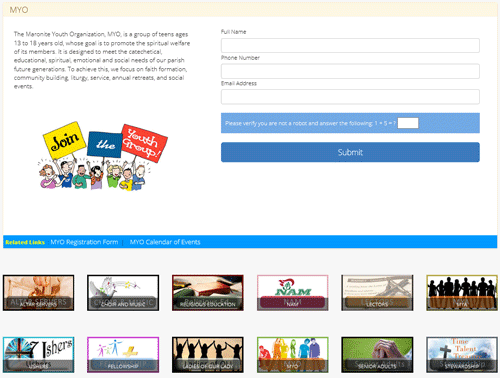Click the Full Name input field

coord(350,45)
